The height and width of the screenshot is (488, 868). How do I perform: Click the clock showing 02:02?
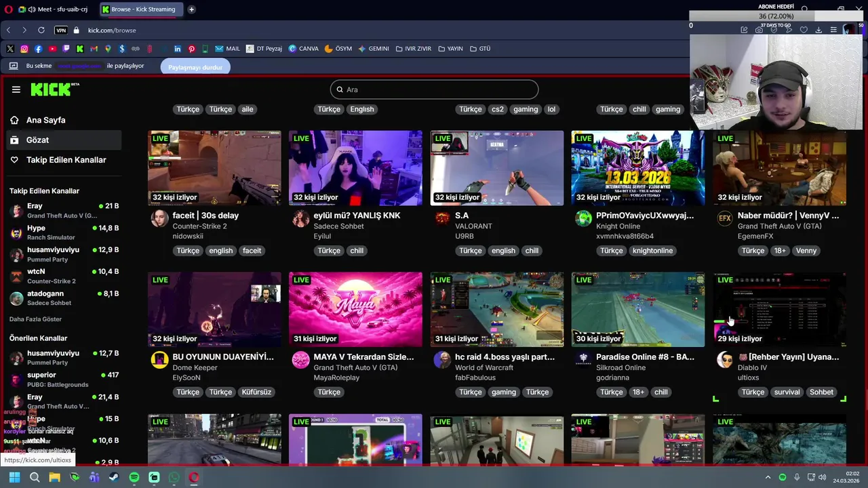[852, 474]
